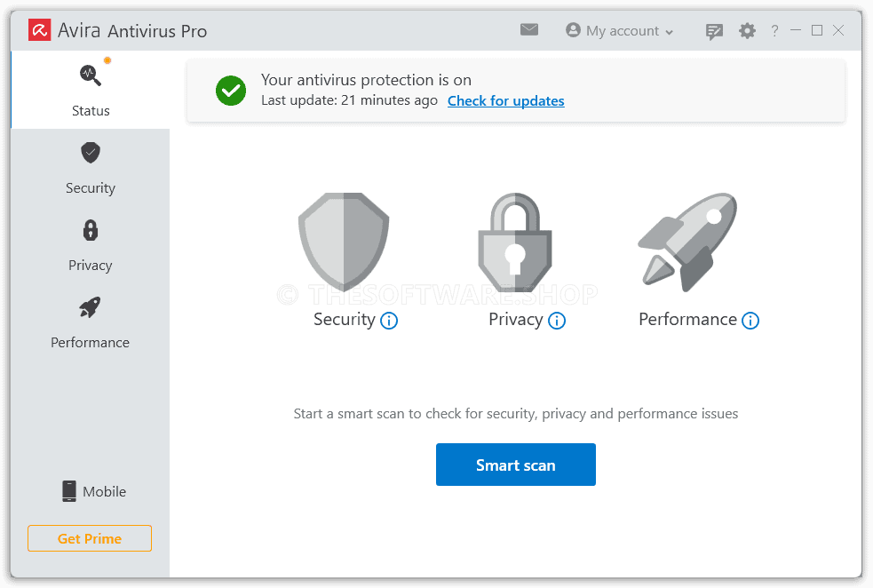The width and height of the screenshot is (873, 588).
Task: Show info for Security category
Action: pyautogui.click(x=389, y=321)
